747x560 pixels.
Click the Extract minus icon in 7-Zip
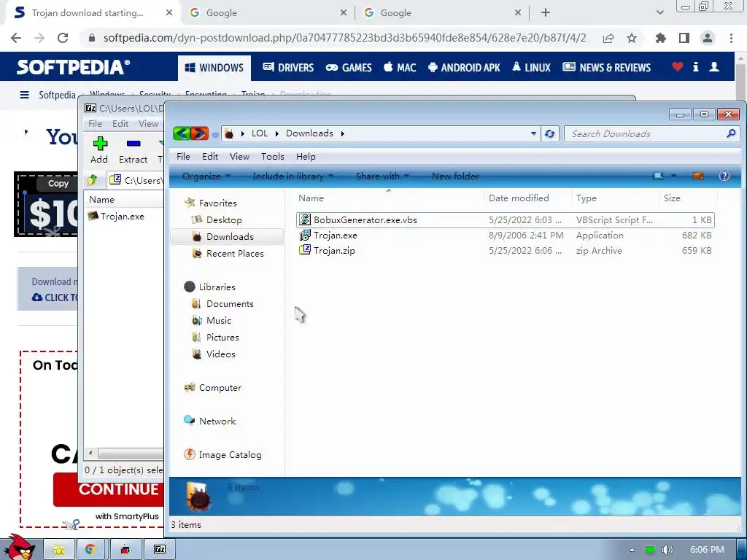click(133, 144)
